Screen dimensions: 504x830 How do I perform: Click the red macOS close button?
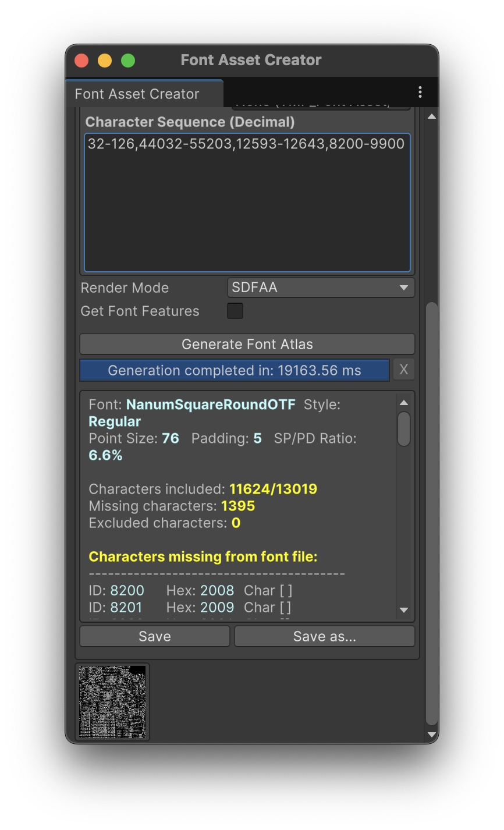pyautogui.click(x=81, y=60)
